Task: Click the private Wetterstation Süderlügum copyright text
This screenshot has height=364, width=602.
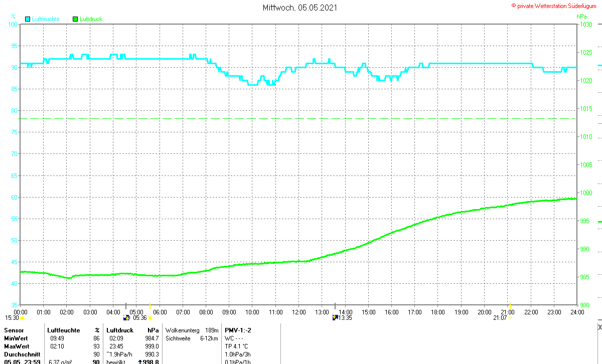Action: click(x=556, y=5)
